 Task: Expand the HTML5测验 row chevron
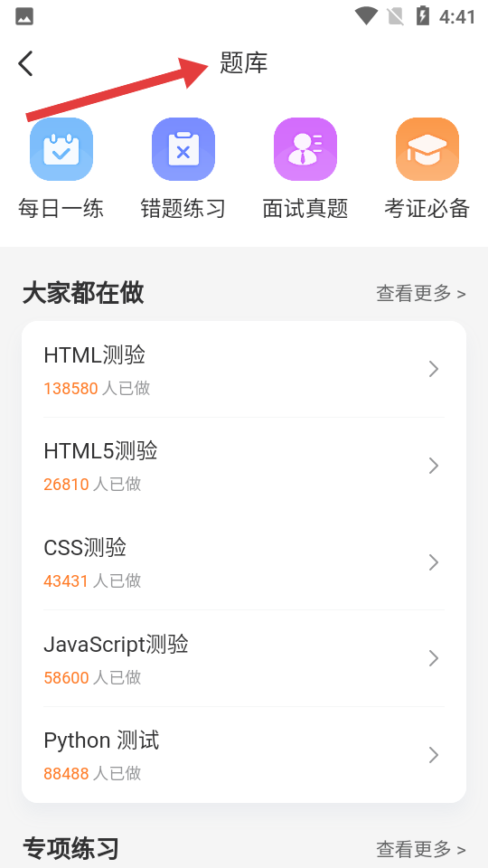[x=434, y=466]
